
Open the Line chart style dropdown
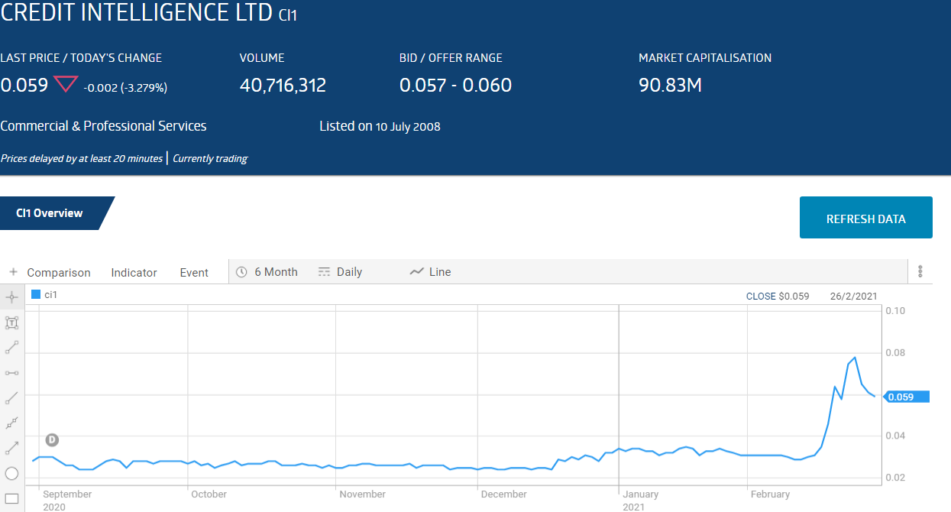[x=440, y=272]
